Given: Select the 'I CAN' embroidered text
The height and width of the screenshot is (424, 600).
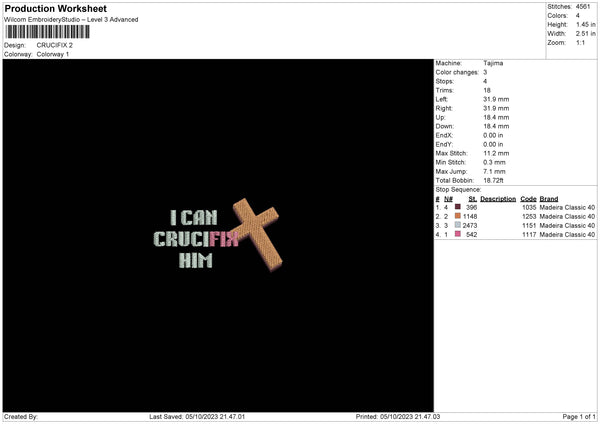Looking at the screenshot, I should click(194, 217).
